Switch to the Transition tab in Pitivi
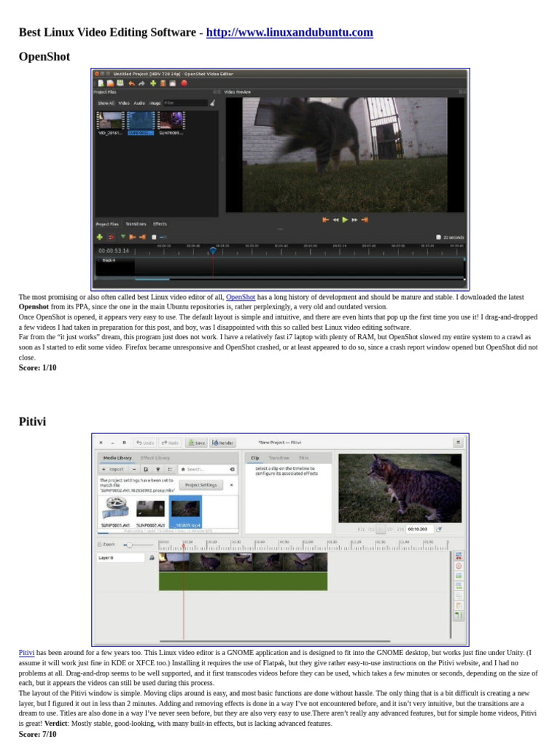 click(279, 458)
